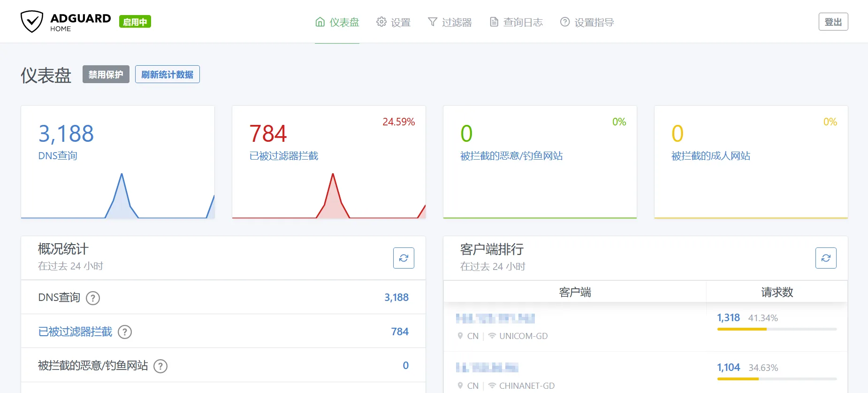Click the 34.63% percentage
This screenshot has height=393, width=868.
763,368
